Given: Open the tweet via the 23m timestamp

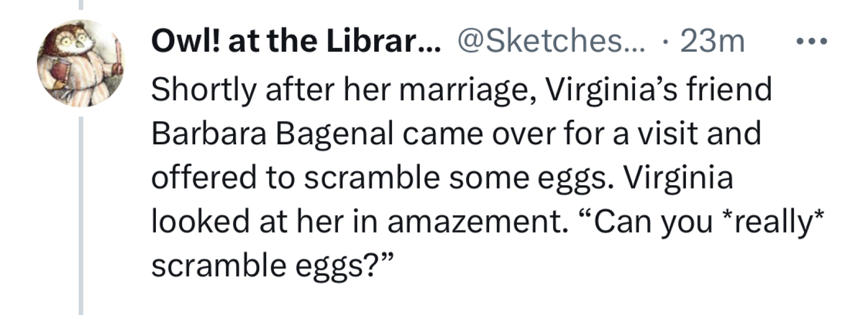Looking at the screenshot, I should click(712, 41).
